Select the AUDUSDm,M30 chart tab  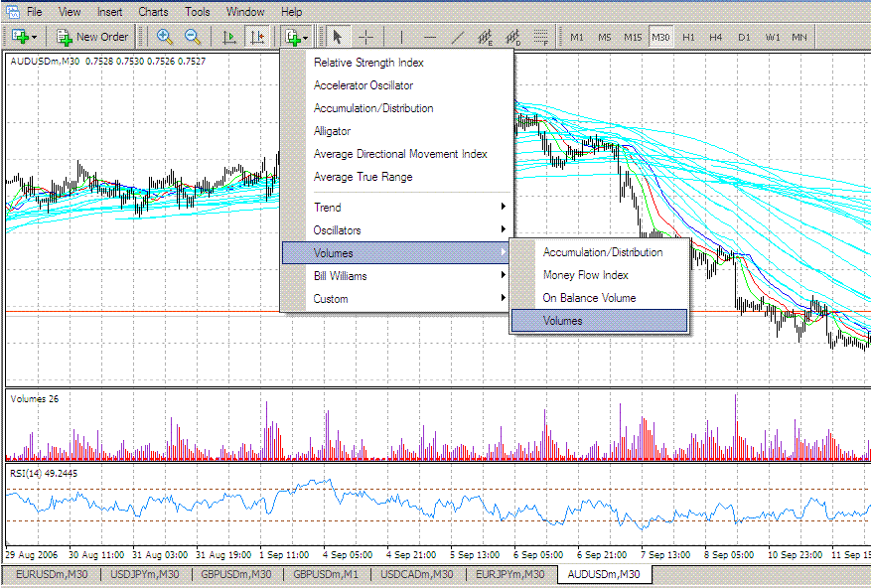pyautogui.click(x=604, y=574)
